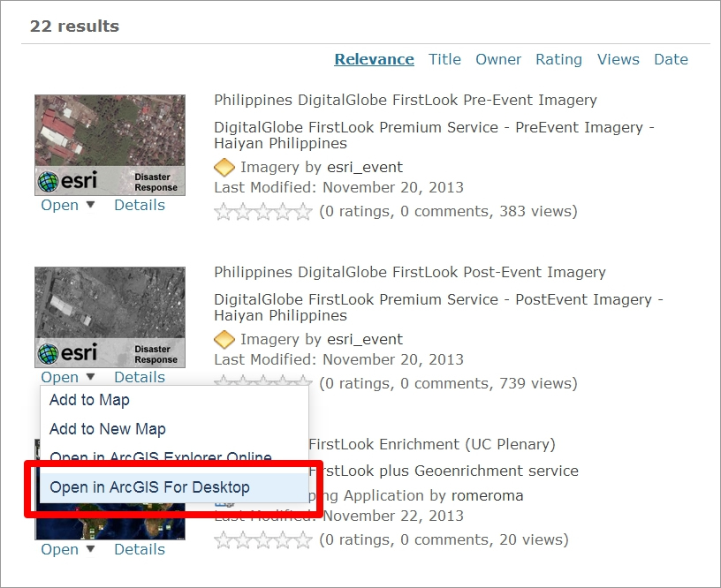Image resolution: width=721 pixels, height=588 pixels.
Task: Open Details for Pre-Event Imagery
Action: [x=139, y=205]
